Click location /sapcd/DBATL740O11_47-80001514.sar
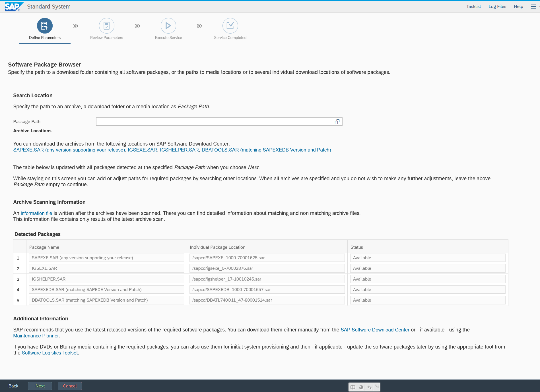Screen dimensions: 540x392 click(x=267, y=300)
